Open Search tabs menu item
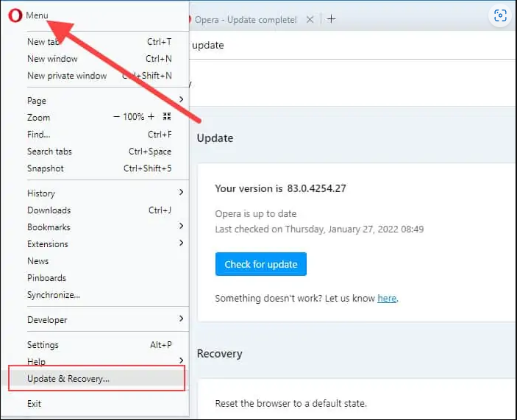 pos(99,152)
